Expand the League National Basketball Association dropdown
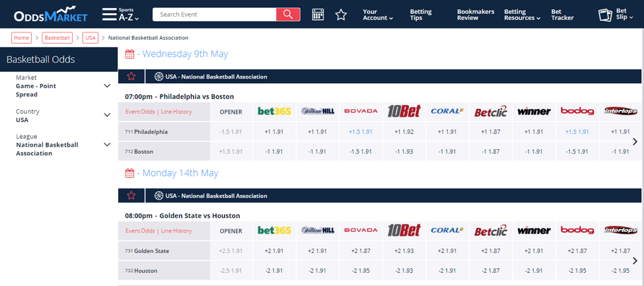The height and width of the screenshot is (286, 644). click(x=107, y=145)
